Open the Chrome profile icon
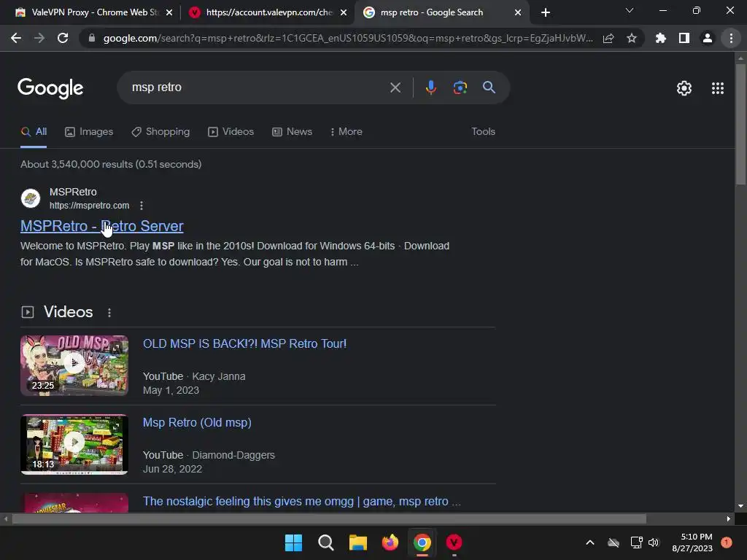 [x=708, y=38]
